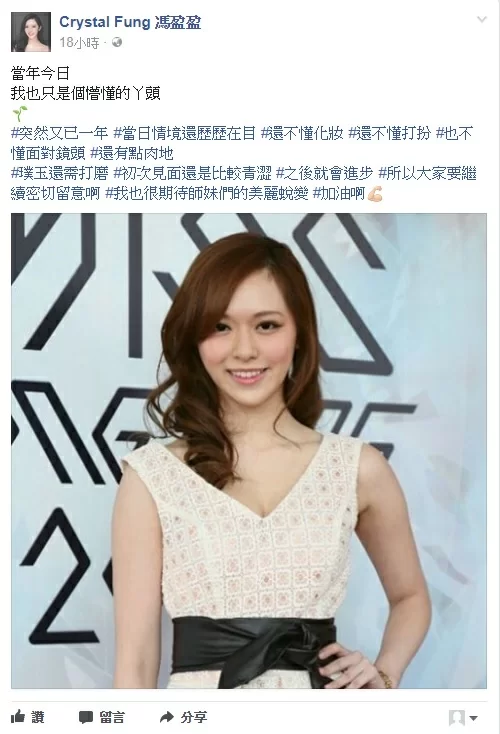Open hashtag #還不懂化妝
This screenshot has height=734, width=500.
coord(302,133)
